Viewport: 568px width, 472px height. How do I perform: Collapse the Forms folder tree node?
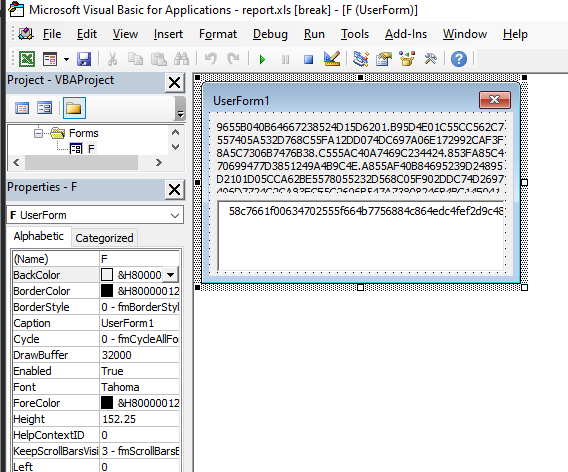pyautogui.click(x=38, y=133)
